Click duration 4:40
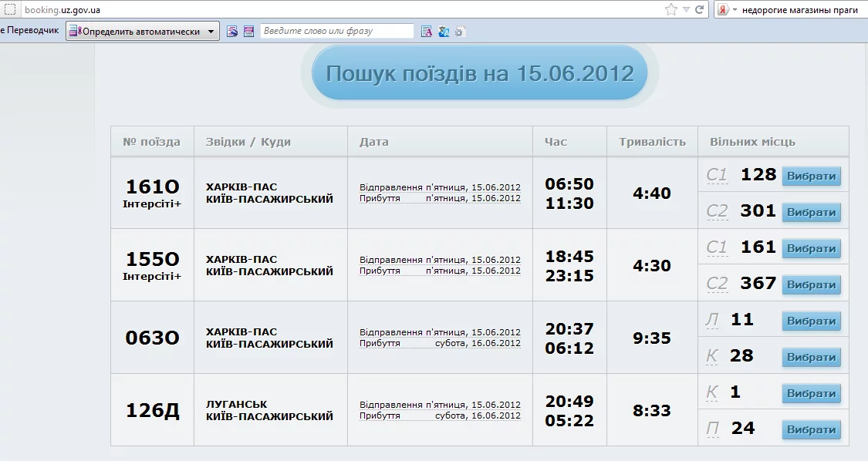 point(652,193)
